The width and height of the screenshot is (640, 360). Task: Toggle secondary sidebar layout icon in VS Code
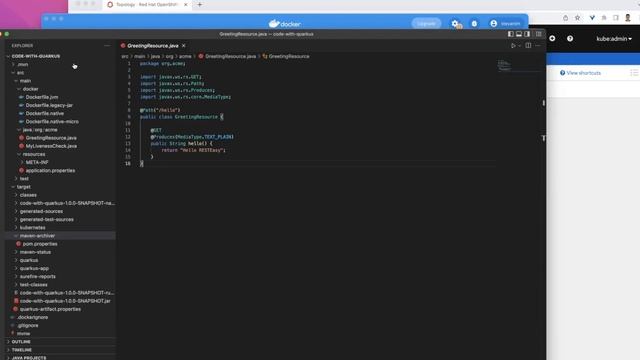coord(527,34)
